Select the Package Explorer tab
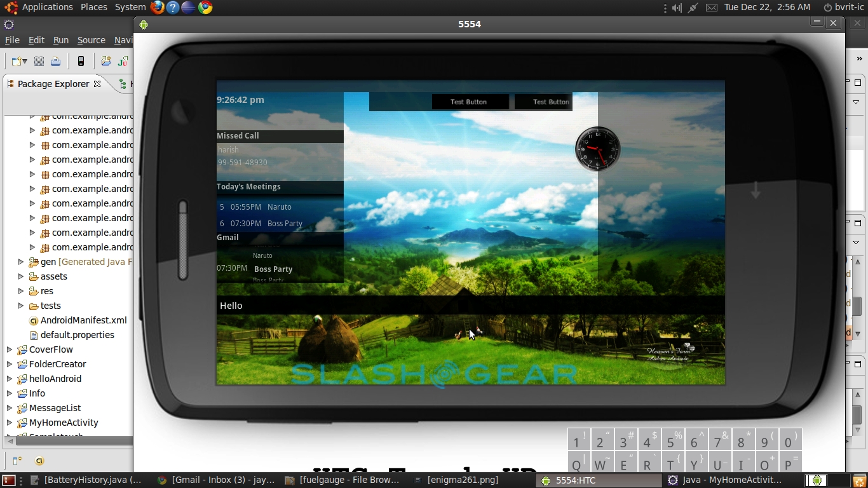The height and width of the screenshot is (488, 868). coord(53,84)
